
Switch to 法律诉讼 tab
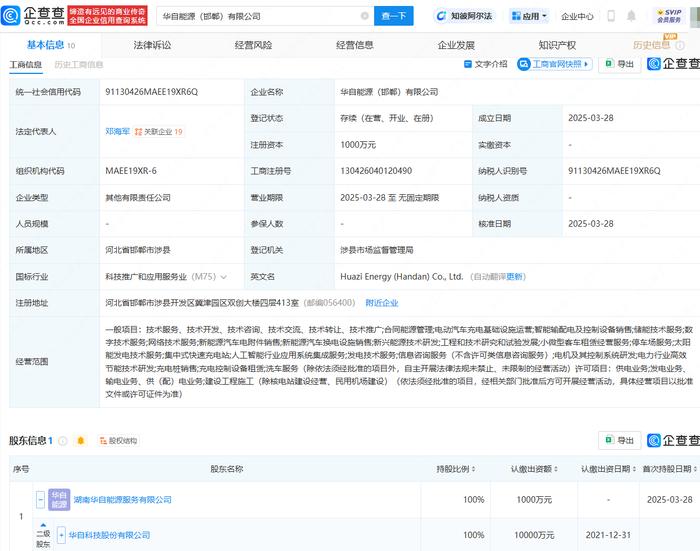pyautogui.click(x=152, y=45)
